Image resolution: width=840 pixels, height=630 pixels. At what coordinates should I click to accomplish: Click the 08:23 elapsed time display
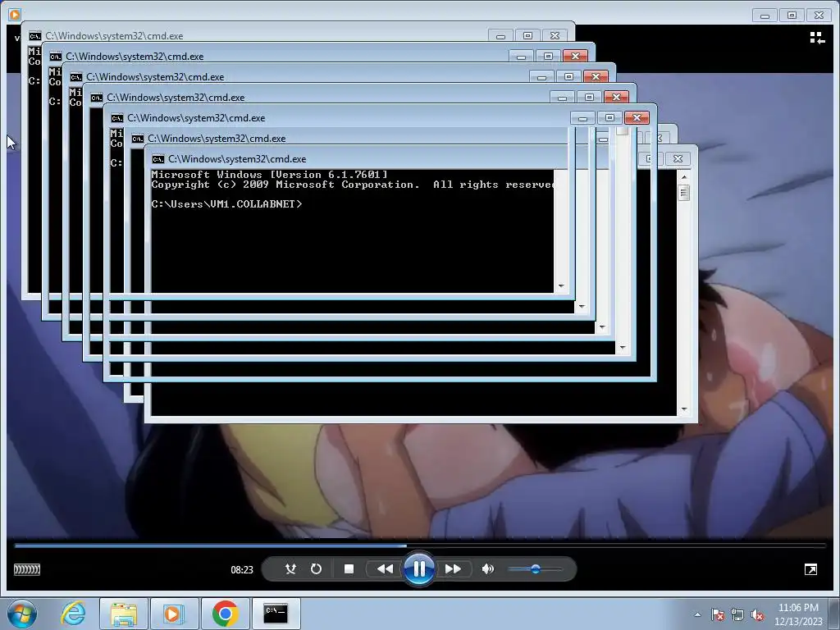coord(242,569)
